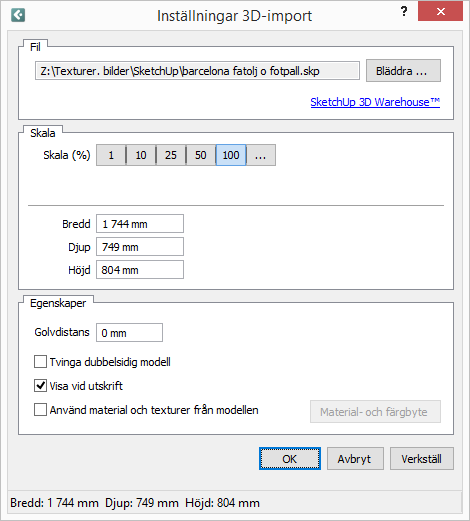470x521 pixels.
Task: Click the Bläddra browse button
Action: click(403, 71)
